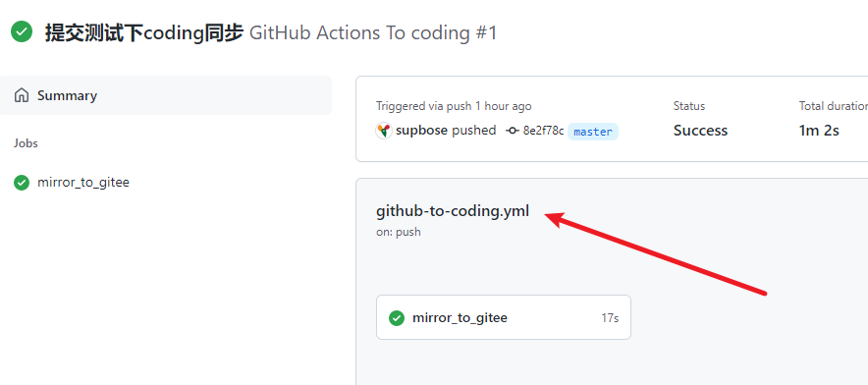Click the master branch label

[593, 132]
